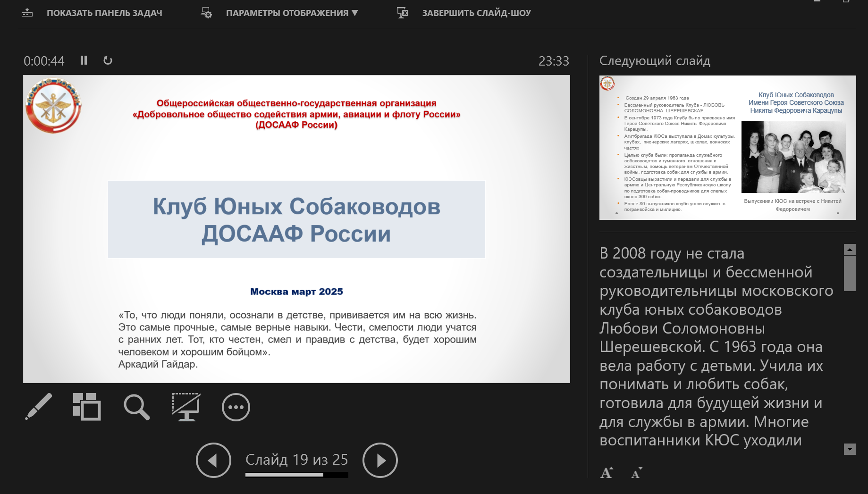
Task: Click the slide progress bar
Action: 296,475
